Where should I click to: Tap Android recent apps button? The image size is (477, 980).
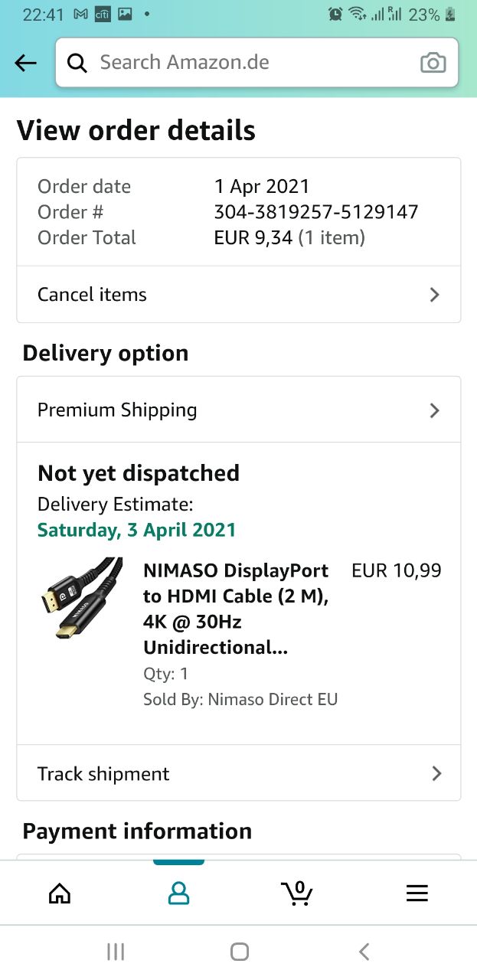(x=116, y=952)
